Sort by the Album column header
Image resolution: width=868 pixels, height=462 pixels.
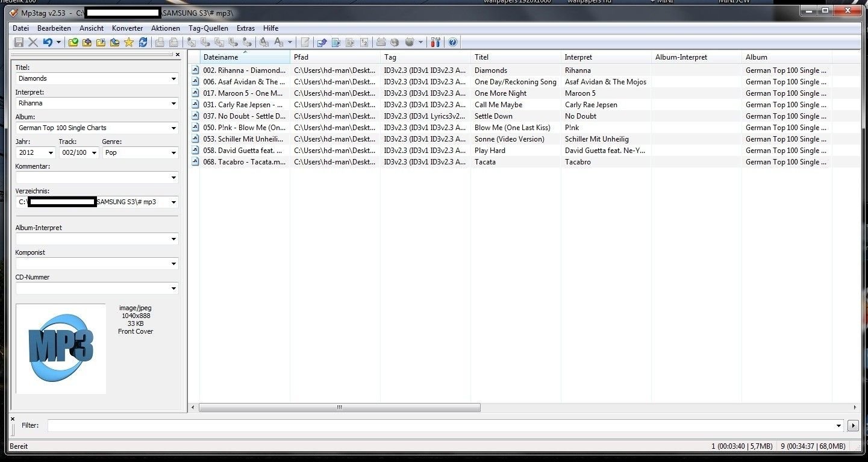pyautogui.click(x=787, y=57)
